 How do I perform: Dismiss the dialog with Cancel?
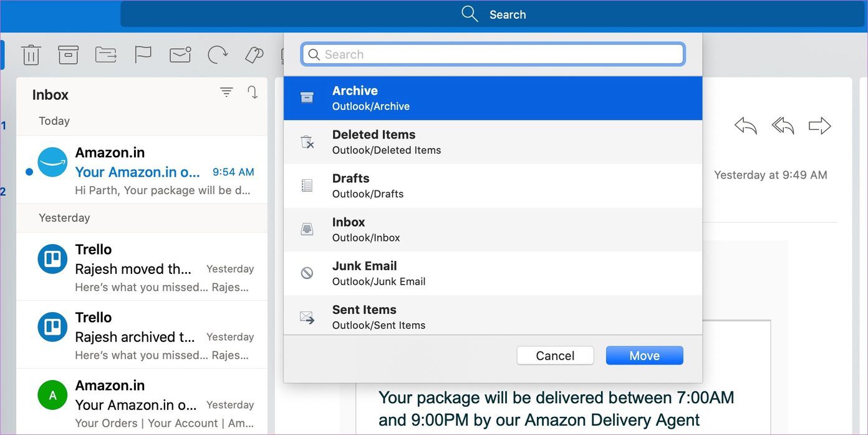[554, 355]
